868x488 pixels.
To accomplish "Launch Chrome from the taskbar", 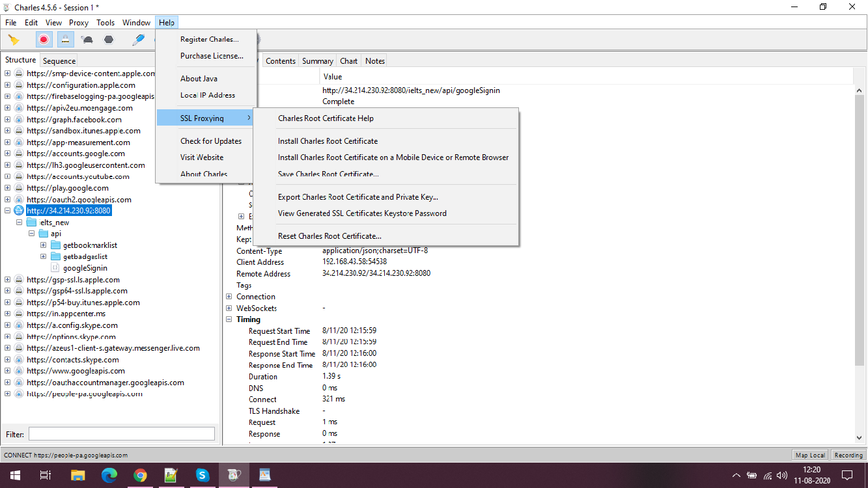I will [140, 475].
